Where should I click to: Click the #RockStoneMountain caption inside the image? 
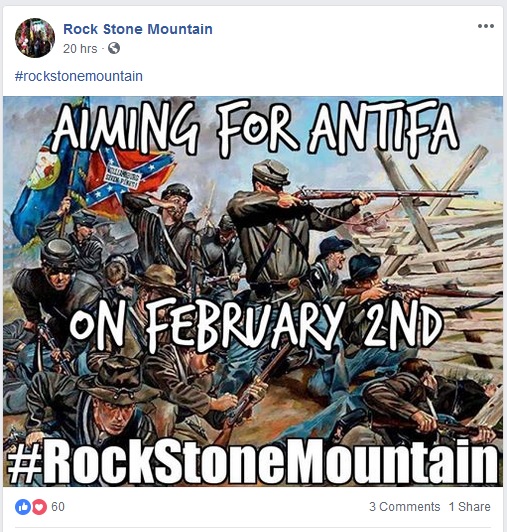pos(252,461)
